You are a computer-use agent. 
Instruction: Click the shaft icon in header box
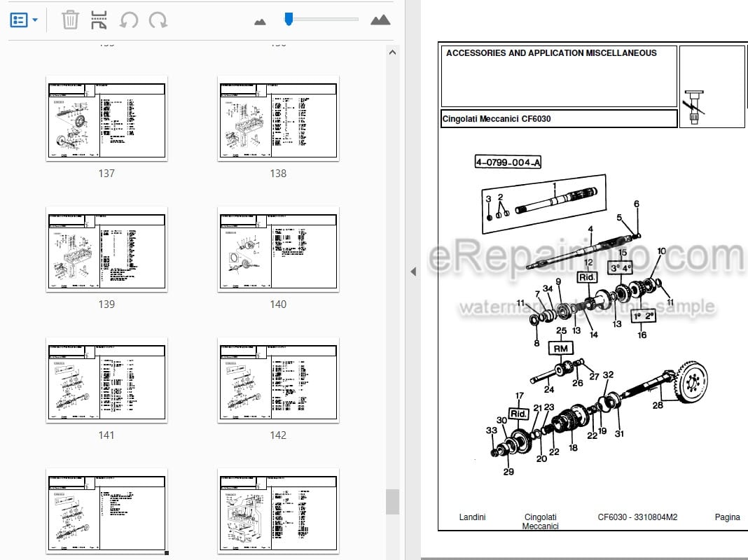695,107
